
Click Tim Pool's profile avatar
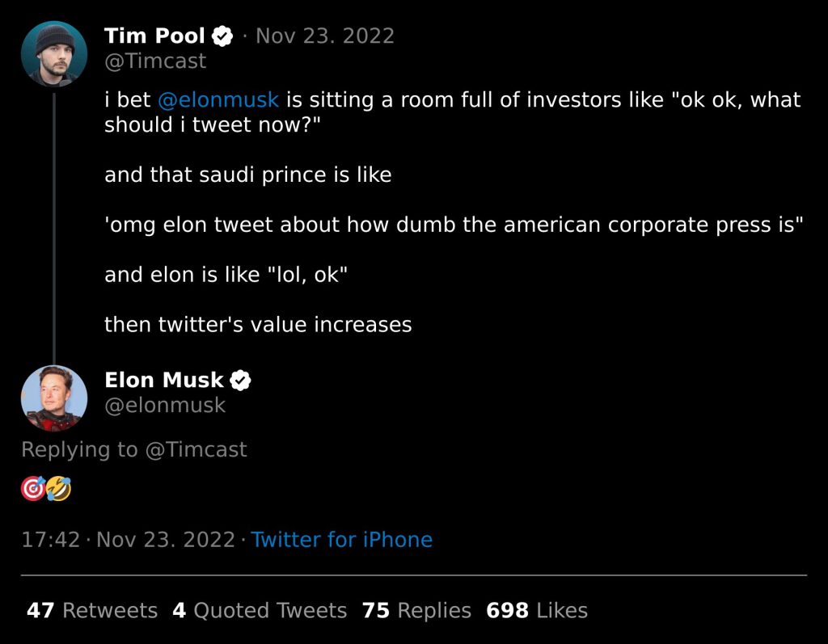[x=53, y=54]
